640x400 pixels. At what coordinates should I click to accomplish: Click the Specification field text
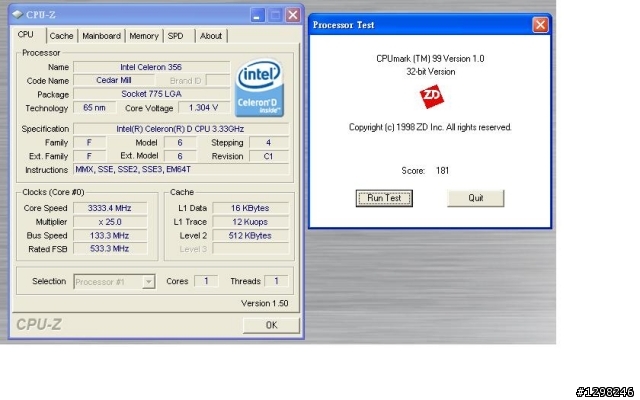(x=180, y=129)
